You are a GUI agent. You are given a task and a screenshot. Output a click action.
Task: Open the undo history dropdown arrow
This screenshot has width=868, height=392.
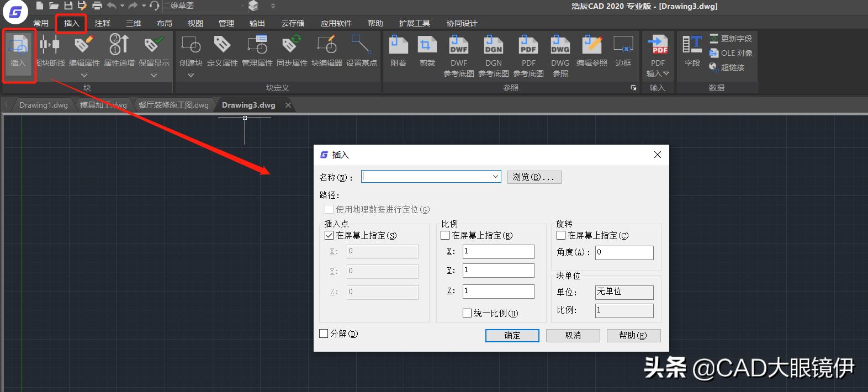click(x=122, y=6)
